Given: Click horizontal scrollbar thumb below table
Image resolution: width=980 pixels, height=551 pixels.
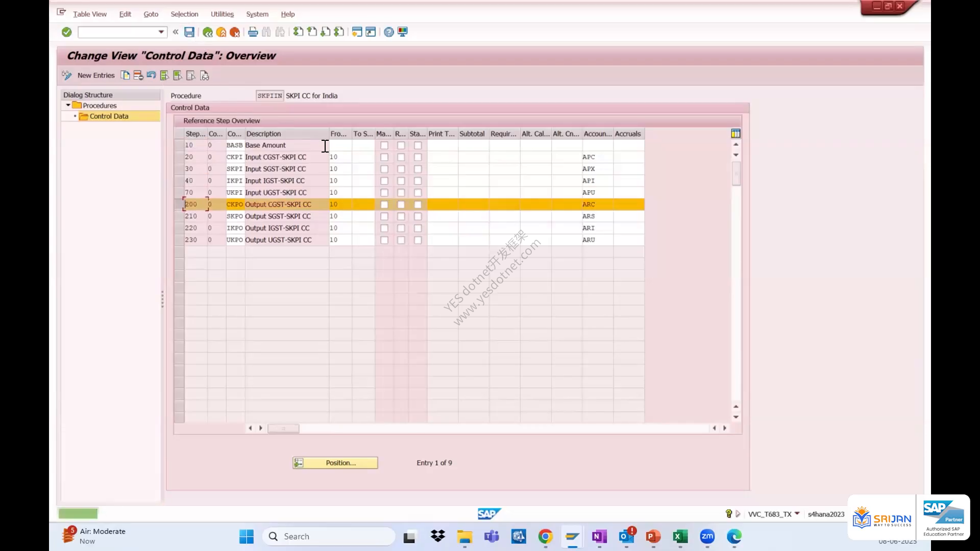Looking at the screenshot, I should [283, 429].
